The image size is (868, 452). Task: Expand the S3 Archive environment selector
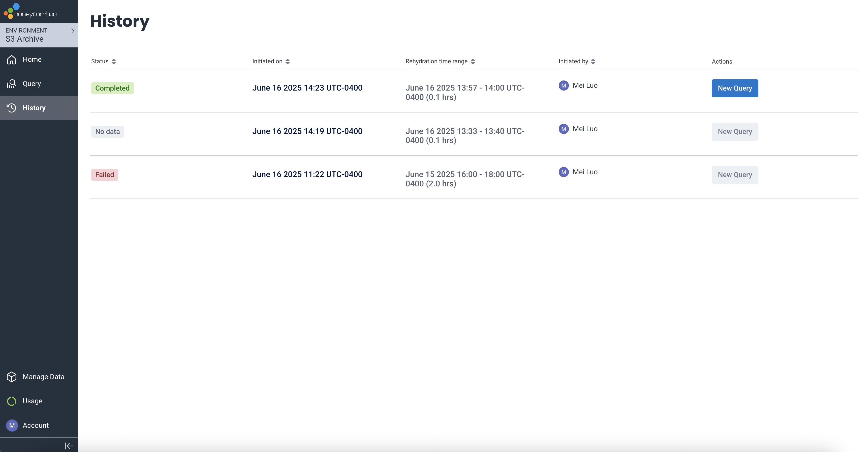click(x=39, y=35)
